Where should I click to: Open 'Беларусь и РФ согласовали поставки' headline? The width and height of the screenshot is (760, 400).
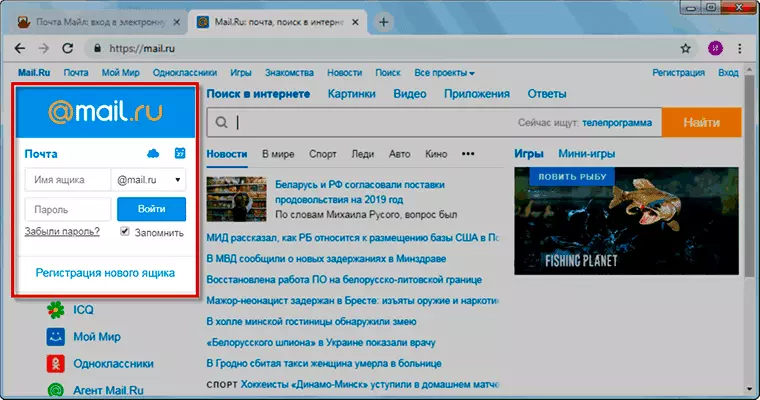(x=360, y=192)
